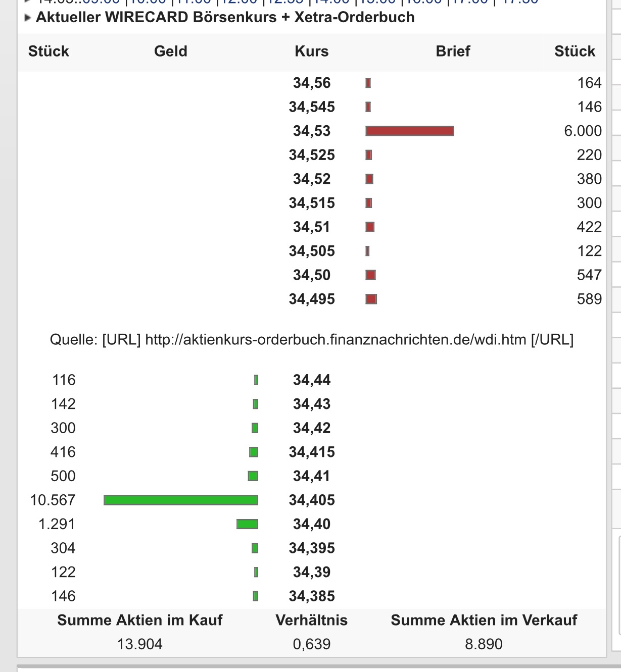Click the Kurs column header
The width and height of the screenshot is (621, 672).
(311, 51)
